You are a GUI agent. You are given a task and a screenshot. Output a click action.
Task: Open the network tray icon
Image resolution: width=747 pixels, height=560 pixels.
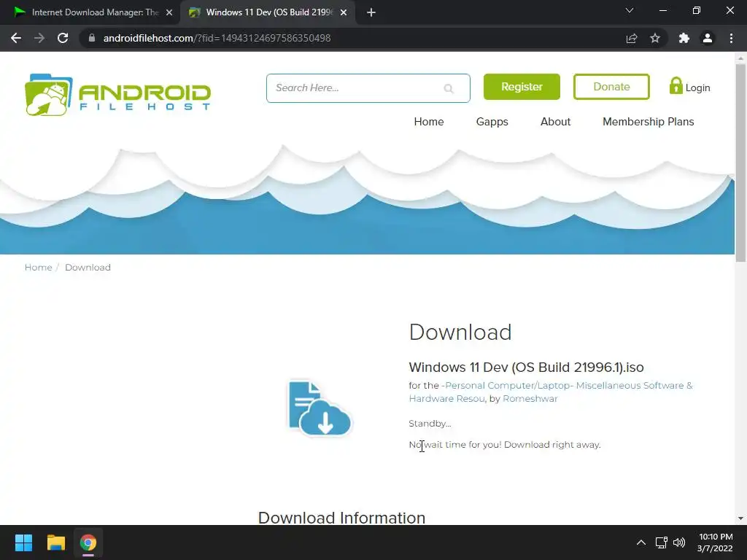[x=661, y=542]
